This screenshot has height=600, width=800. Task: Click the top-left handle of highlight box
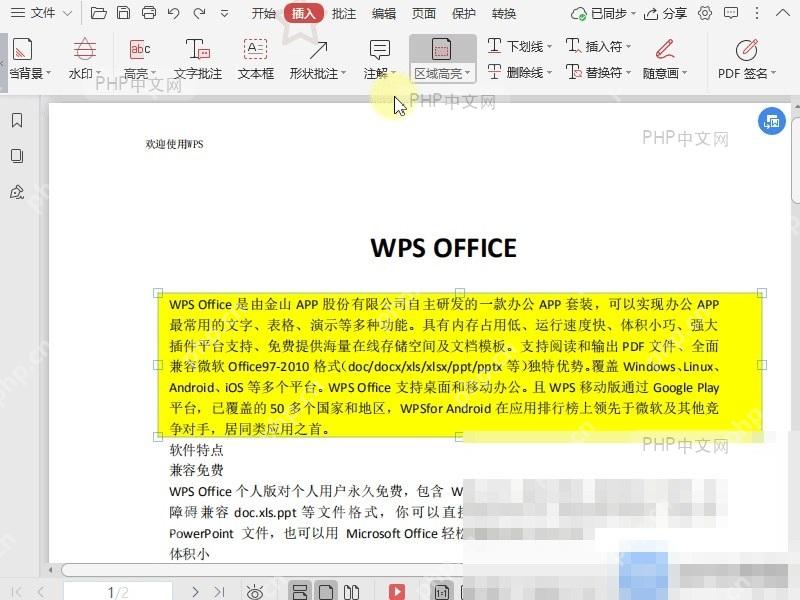(x=158, y=293)
